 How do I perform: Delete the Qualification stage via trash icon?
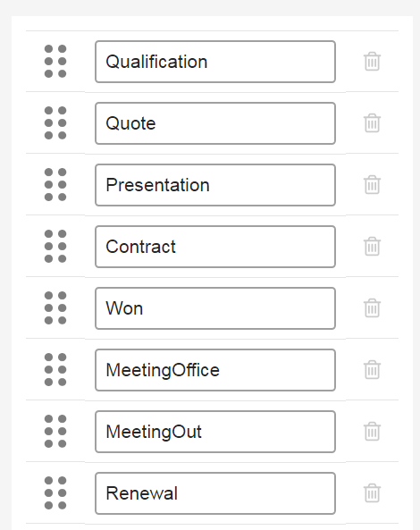pos(372,62)
